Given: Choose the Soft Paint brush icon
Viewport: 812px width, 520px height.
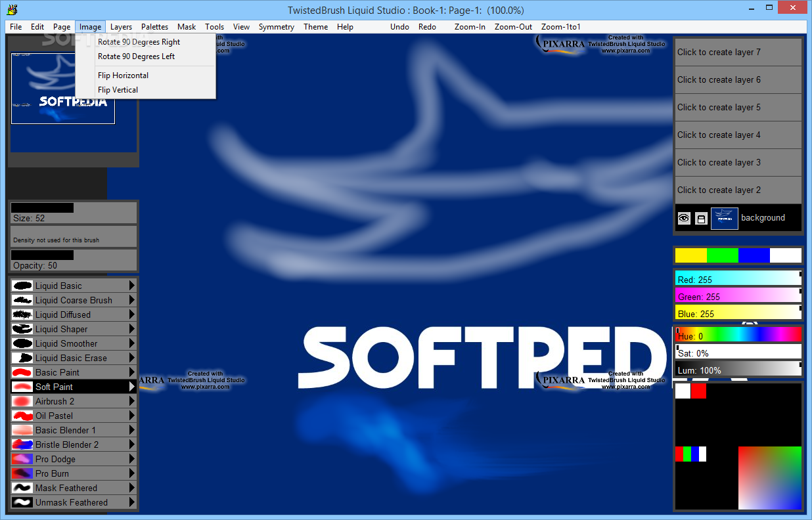Looking at the screenshot, I should (22, 387).
